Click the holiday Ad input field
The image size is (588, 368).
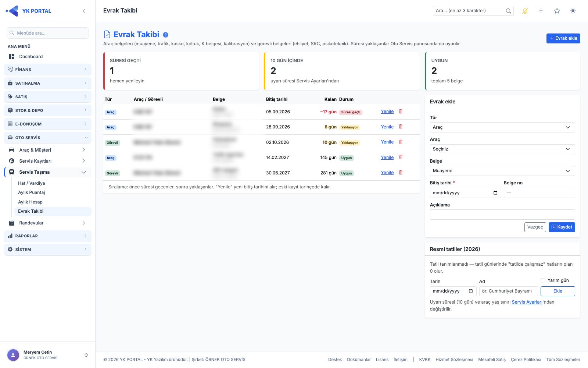point(508,291)
